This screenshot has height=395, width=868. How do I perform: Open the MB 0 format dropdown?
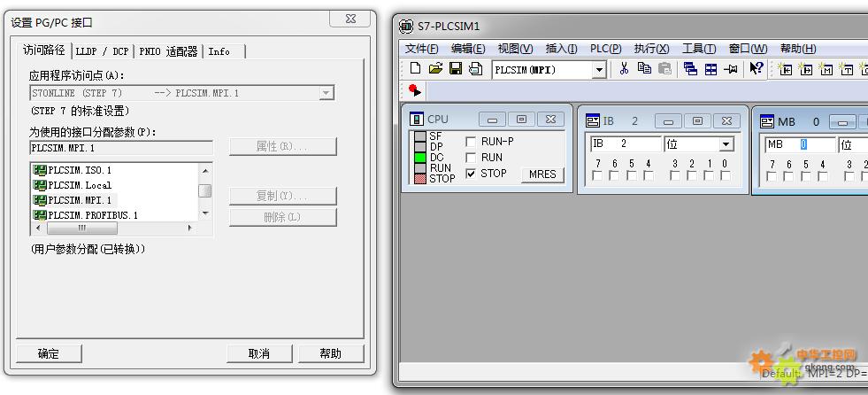pyautogui.click(x=853, y=145)
